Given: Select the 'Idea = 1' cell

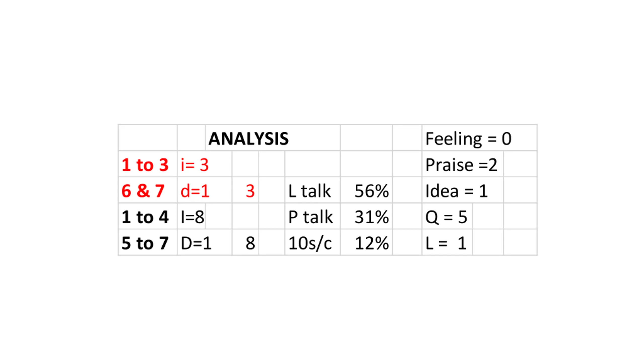Looking at the screenshot, I should pos(463,190).
